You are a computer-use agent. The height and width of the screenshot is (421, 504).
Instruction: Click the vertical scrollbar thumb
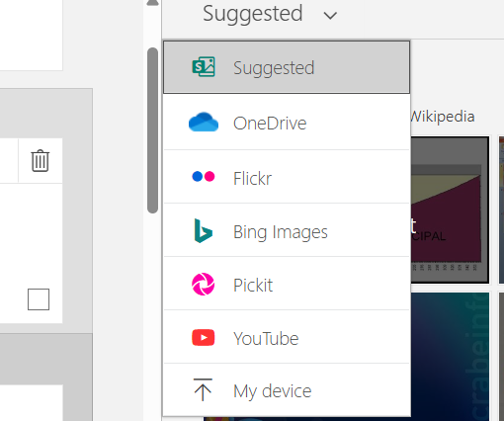coord(152,130)
